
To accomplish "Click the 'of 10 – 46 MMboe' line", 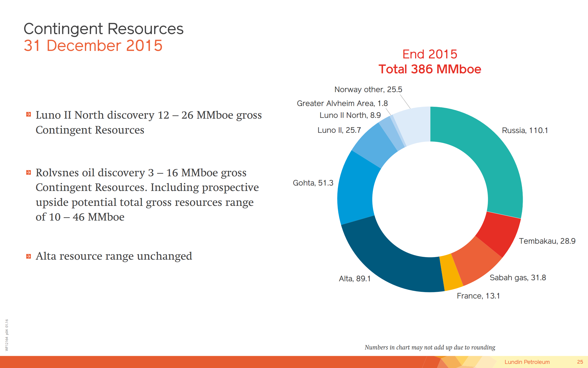I will [x=80, y=217].
